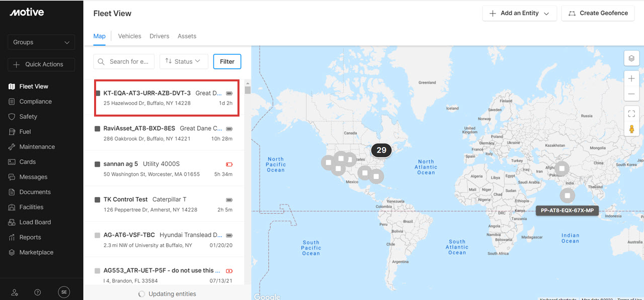The height and width of the screenshot is (300, 644).
Task: Switch to the Assets tab
Action: point(187,36)
